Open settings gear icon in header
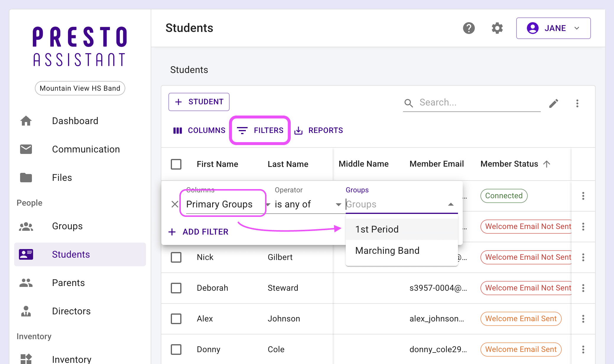The image size is (614, 364). [497, 28]
